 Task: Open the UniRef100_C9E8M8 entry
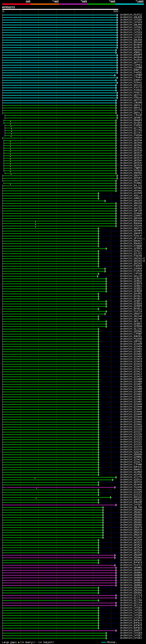pyautogui.click(x=131, y=103)
